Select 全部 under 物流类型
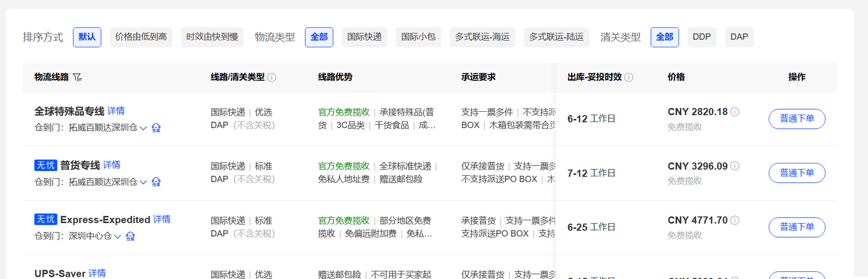The height and width of the screenshot is (279, 868). point(319,37)
